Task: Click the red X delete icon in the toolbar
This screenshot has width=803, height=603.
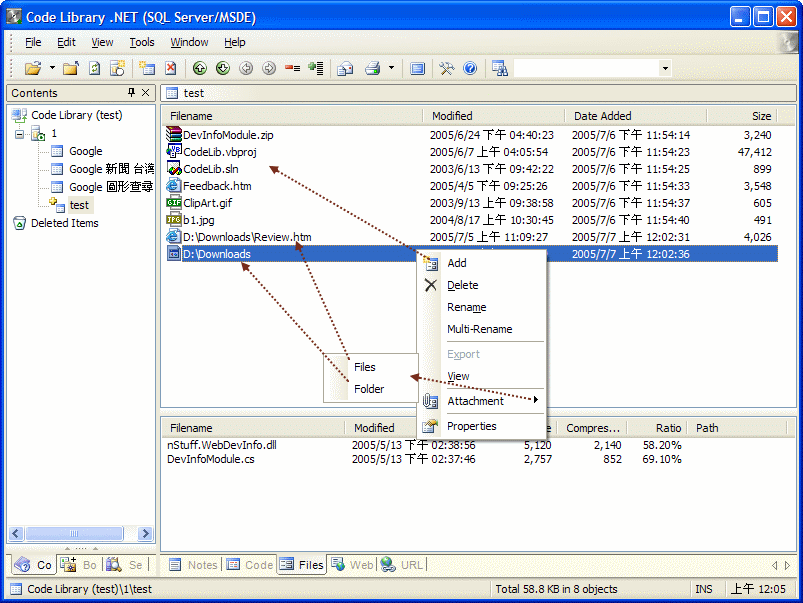Action: [171, 68]
